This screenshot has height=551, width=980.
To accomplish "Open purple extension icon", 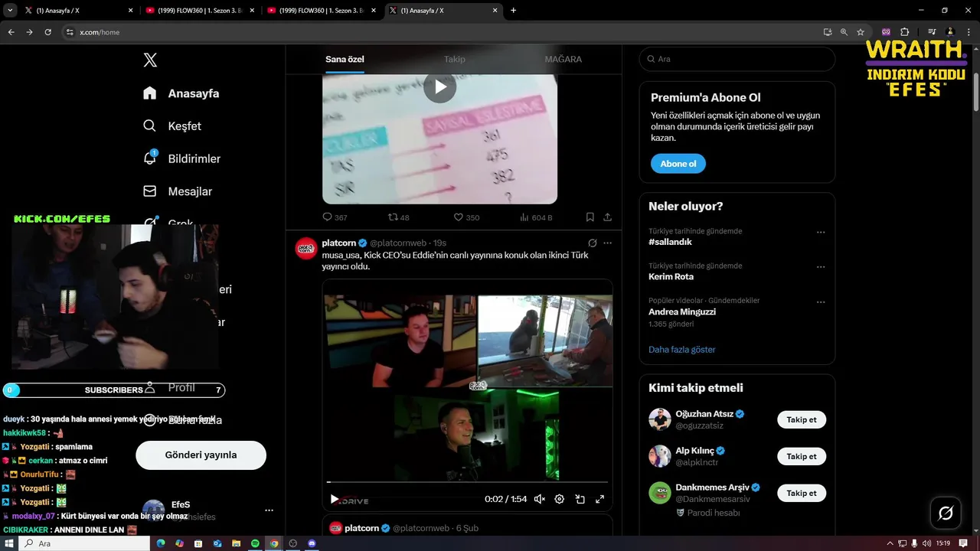I will point(886,32).
